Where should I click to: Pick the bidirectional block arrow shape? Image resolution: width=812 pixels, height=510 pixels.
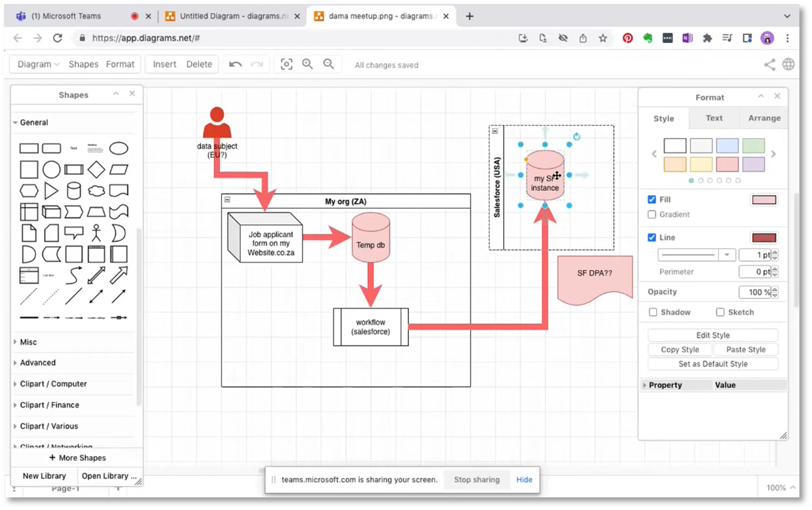tap(96, 275)
